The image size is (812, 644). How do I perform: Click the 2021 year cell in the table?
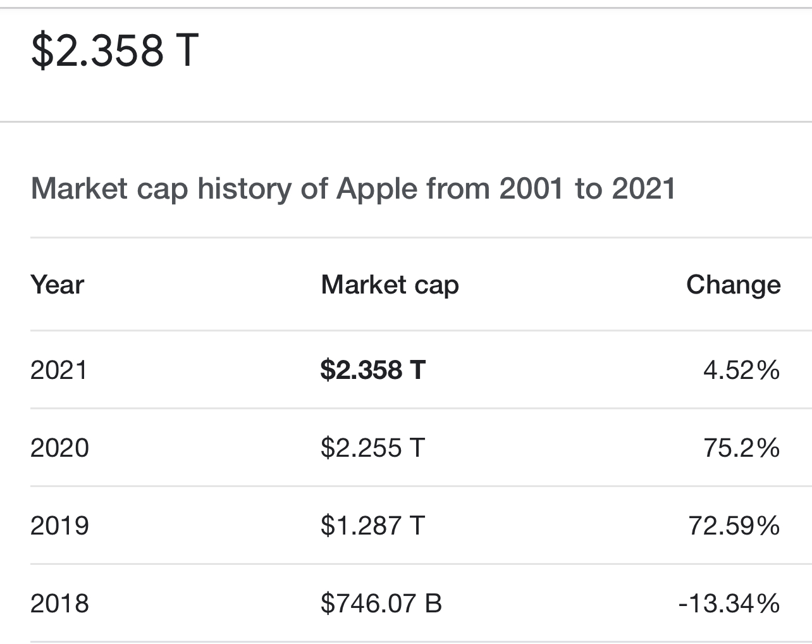(x=59, y=370)
